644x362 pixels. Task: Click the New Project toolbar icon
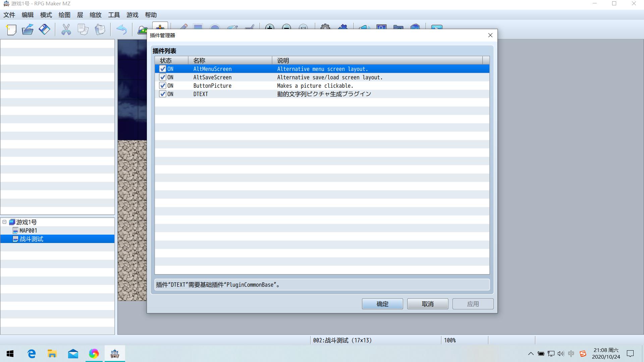11,30
